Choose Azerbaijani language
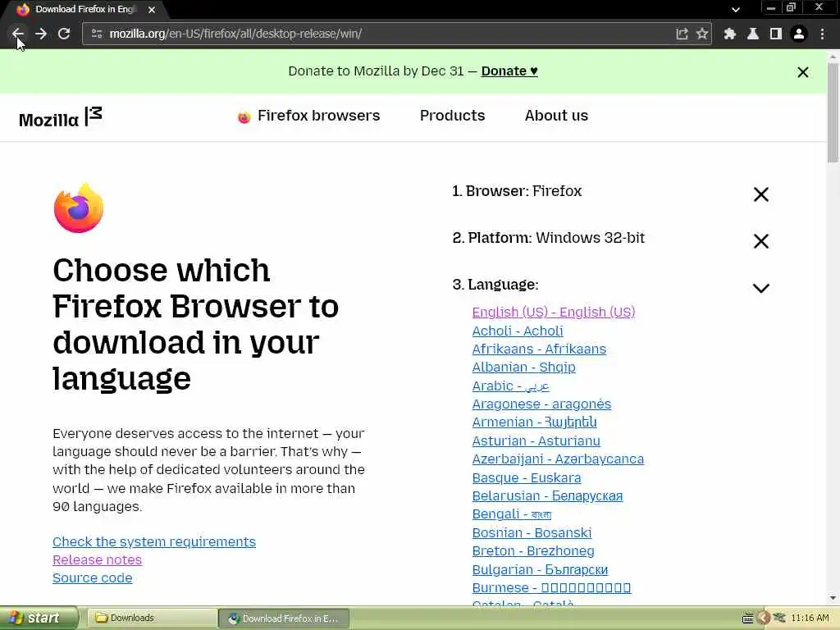Image resolution: width=840 pixels, height=630 pixels. click(558, 459)
